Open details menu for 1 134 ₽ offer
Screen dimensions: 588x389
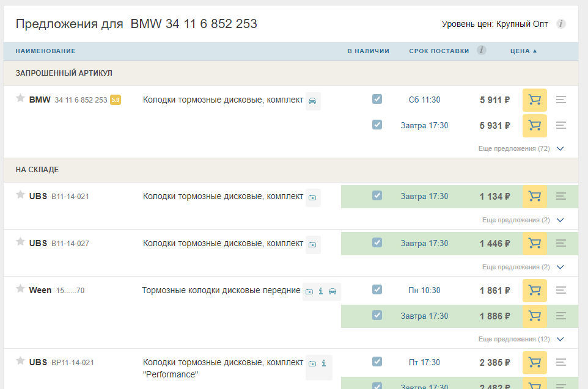click(x=561, y=196)
